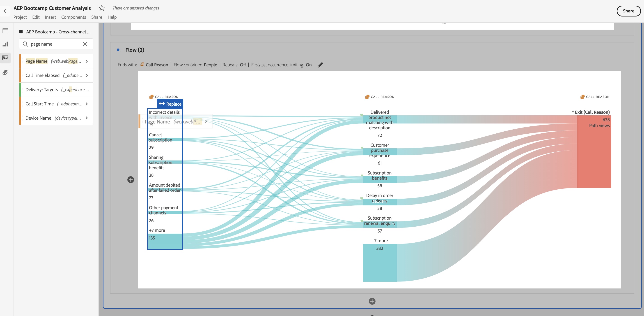Select Delivered product not matching node
This screenshot has width=644, height=316.
(x=380, y=120)
